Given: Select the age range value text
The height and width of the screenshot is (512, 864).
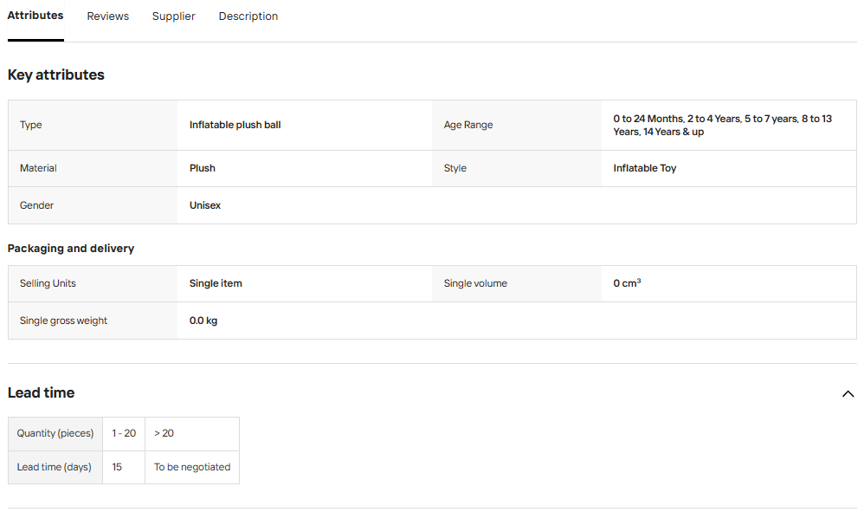Looking at the screenshot, I should pos(722,125).
